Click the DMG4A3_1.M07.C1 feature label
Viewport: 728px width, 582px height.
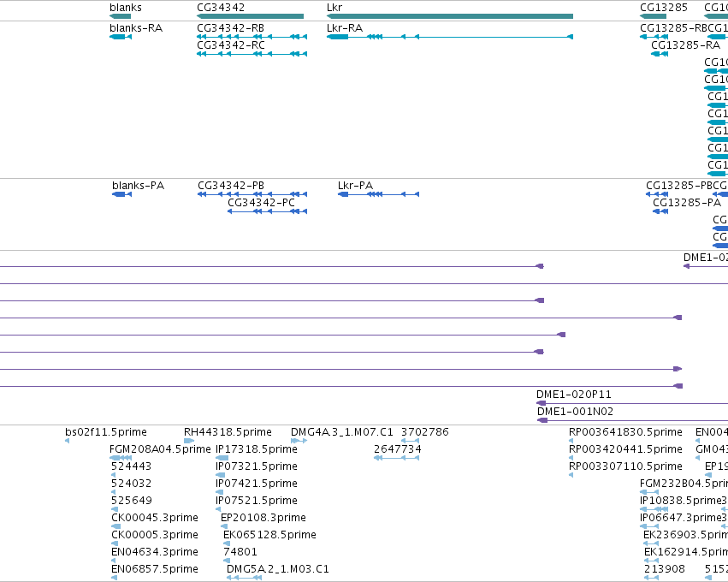coord(342,432)
